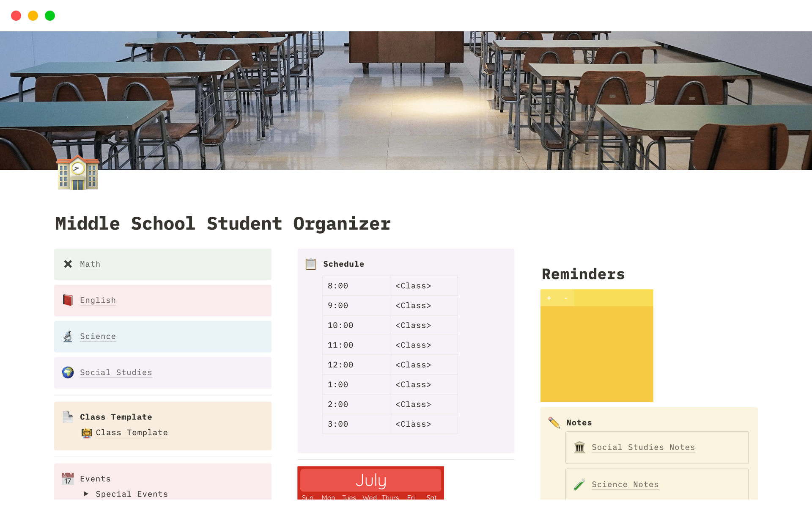
Task: Click the class cell for 8:00
Action: [423, 286]
